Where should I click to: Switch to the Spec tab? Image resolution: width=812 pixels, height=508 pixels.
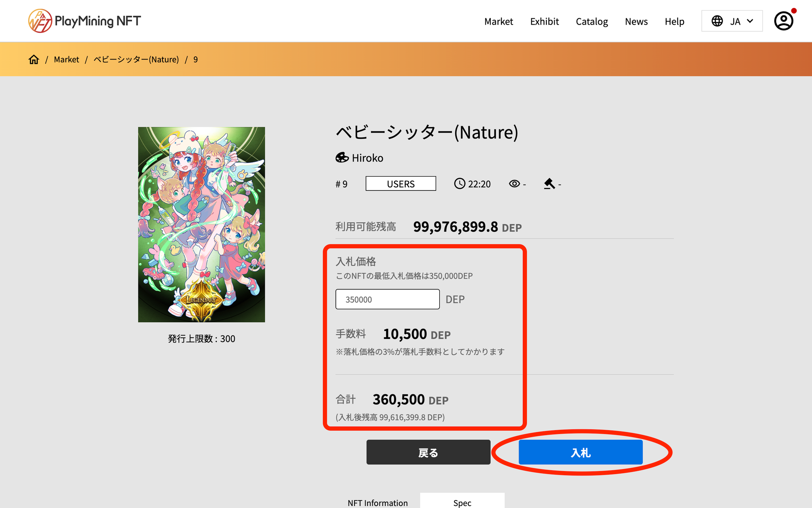(x=462, y=501)
